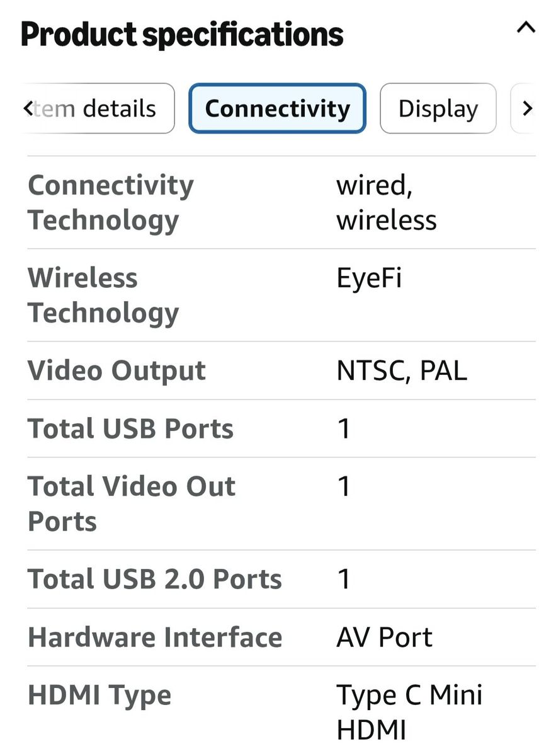Viewport: 556px width, 756px height.
Task: Click the Hardware Interface label
Action: (155, 637)
